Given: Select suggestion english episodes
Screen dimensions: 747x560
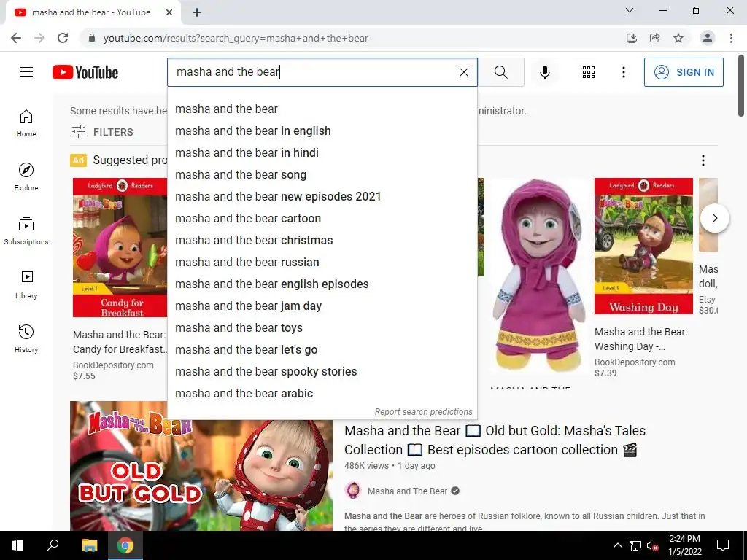Looking at the screenshot, I should pos(322,284).
